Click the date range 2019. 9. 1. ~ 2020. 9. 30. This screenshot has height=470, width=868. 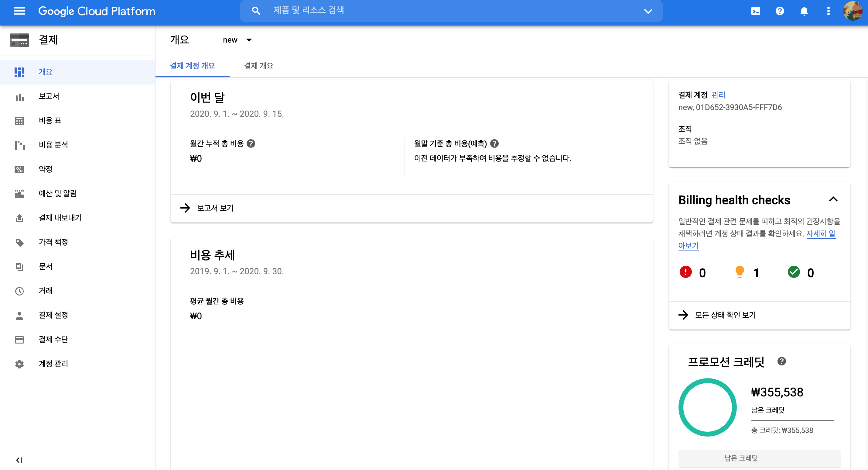237,271
